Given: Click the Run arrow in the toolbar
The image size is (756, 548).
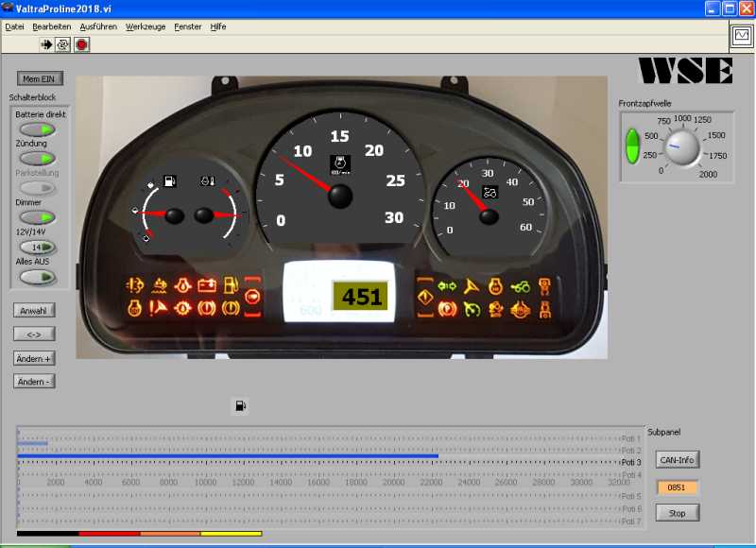Looking at the screenshot, I should coord(46,44).
